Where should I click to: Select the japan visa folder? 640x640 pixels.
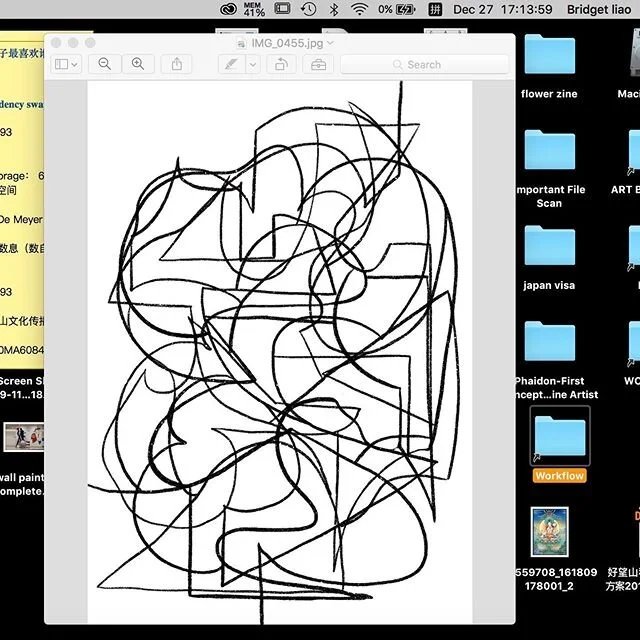click(x=549, y=245)
